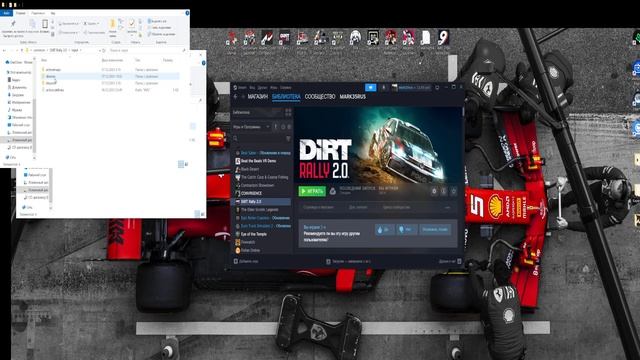The height and width of the screenshot is (360, 640).
Task: Open the СООБЩЕСТВО tab
Action: (320, 97)
